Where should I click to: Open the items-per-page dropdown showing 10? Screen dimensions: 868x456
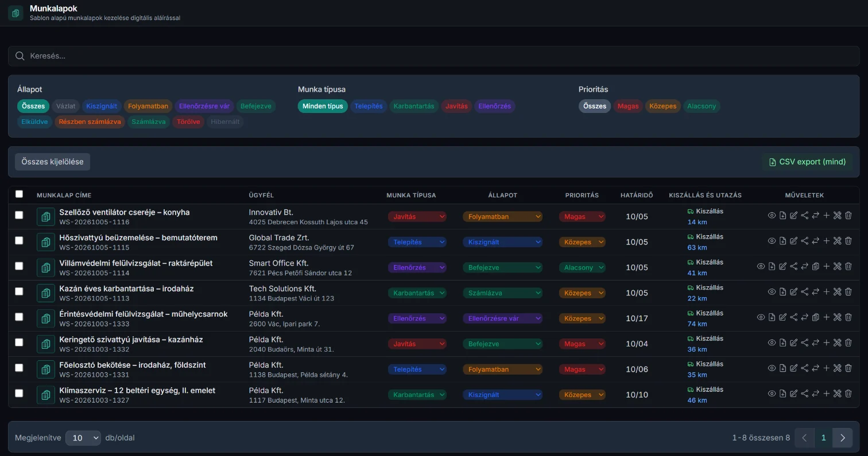coord(83,438)
